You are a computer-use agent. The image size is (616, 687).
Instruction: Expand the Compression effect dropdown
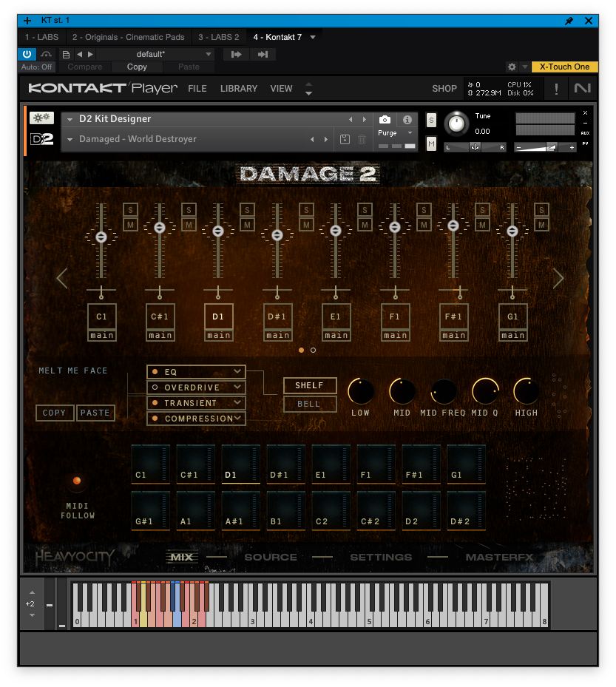[x=237, y=418]
